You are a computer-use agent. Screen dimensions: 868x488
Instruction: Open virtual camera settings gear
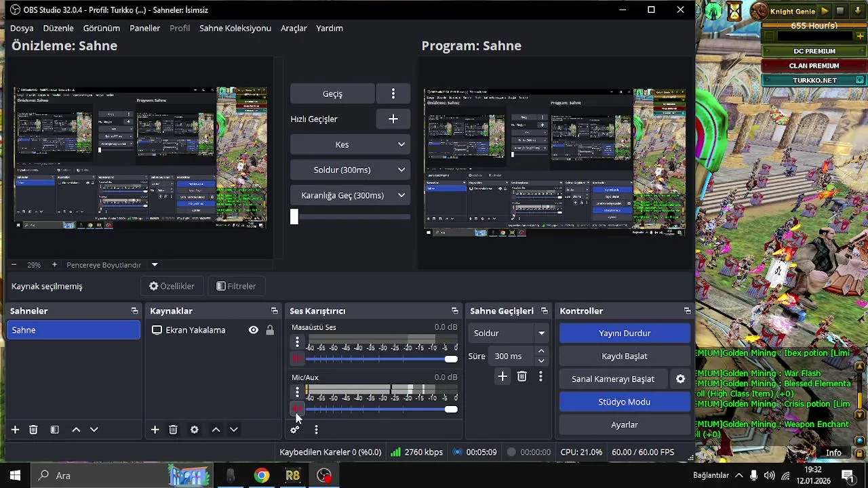[680, 380]
